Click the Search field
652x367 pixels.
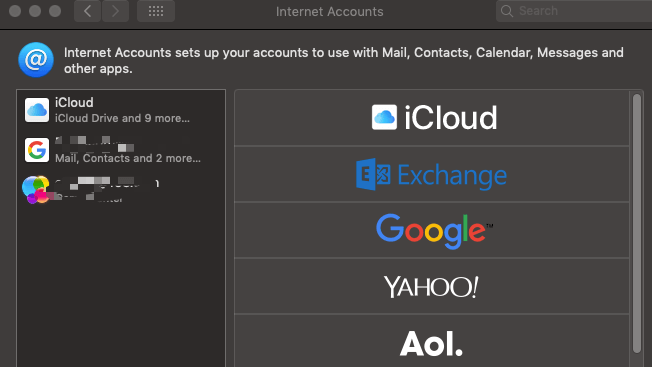(574, 11)
